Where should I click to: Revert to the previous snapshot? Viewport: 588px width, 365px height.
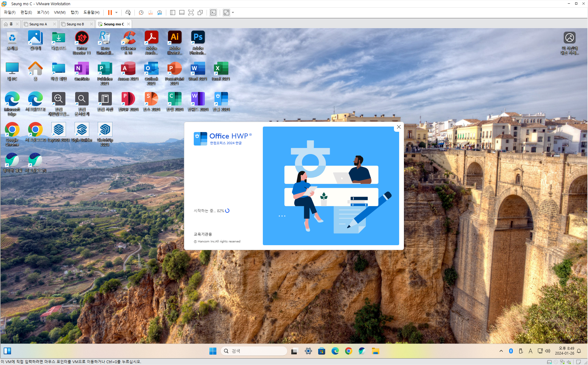[150, 13]
